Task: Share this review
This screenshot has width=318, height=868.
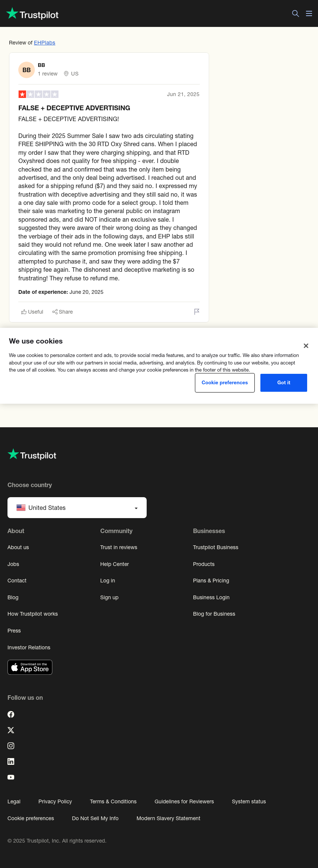Action: point(62,312)
